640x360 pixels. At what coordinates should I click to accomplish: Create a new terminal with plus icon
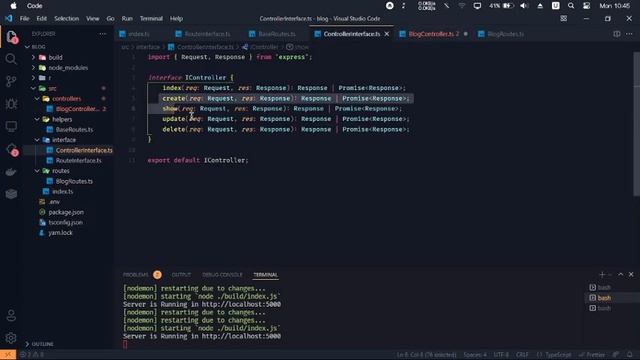point(602,275)
